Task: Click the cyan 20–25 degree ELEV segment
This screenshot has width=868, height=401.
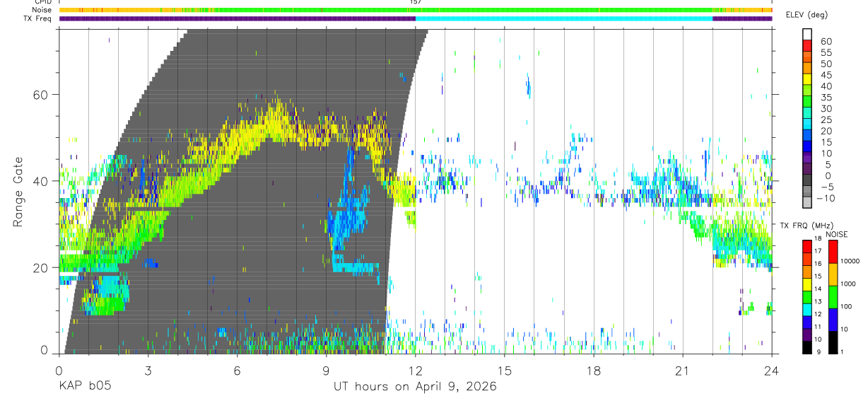Action: click(807, 125)
